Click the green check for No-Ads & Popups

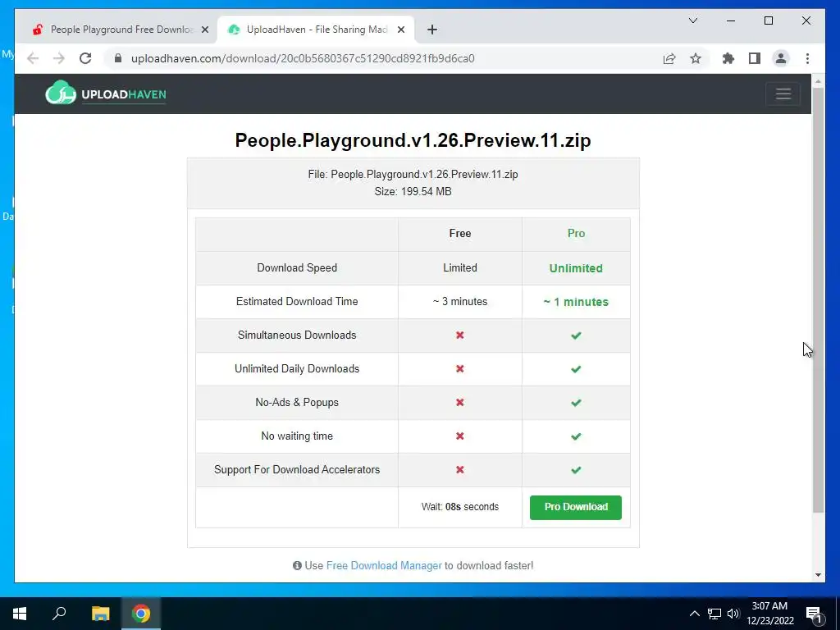click(x=576, y=403)
